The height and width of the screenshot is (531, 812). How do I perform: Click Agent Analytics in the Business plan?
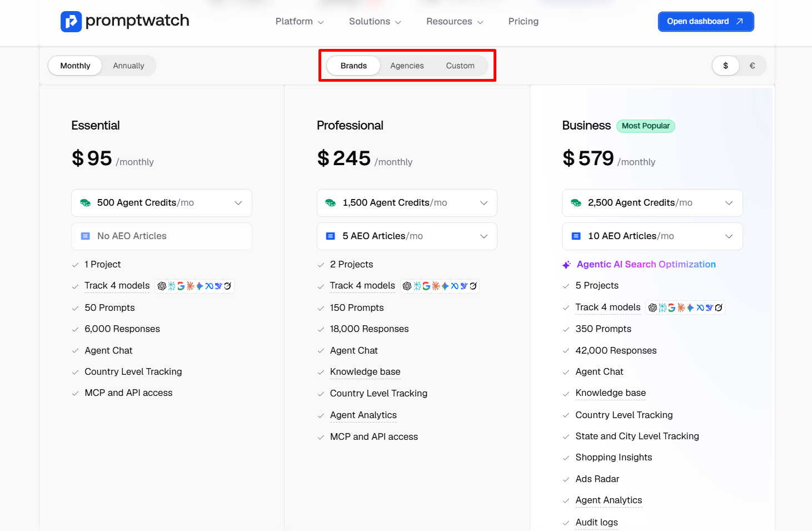[609, 500]
